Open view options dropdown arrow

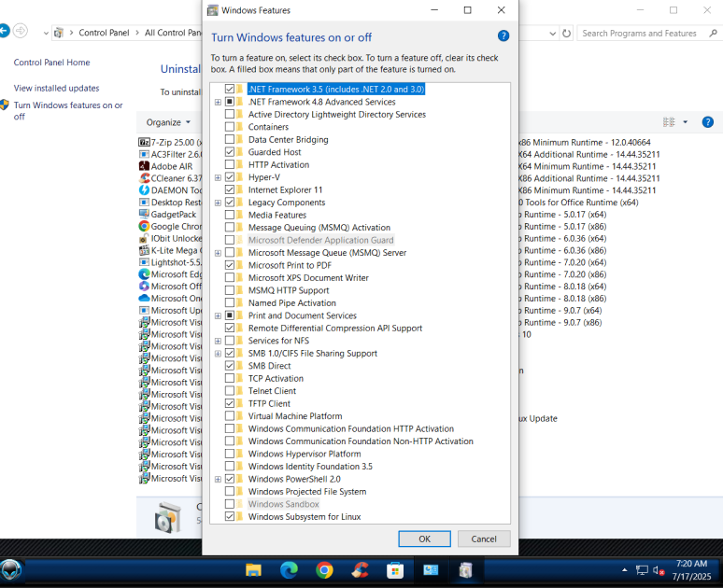click(x=686, y=122)
